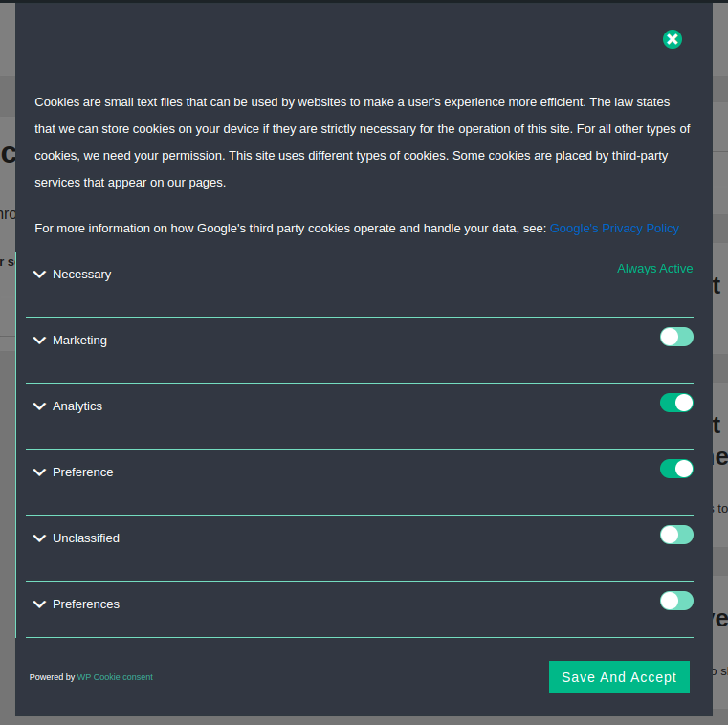Expand the Marketing cookies chevron
The height and width of the screenshot is (725, 728).
(x=39, y=341)
